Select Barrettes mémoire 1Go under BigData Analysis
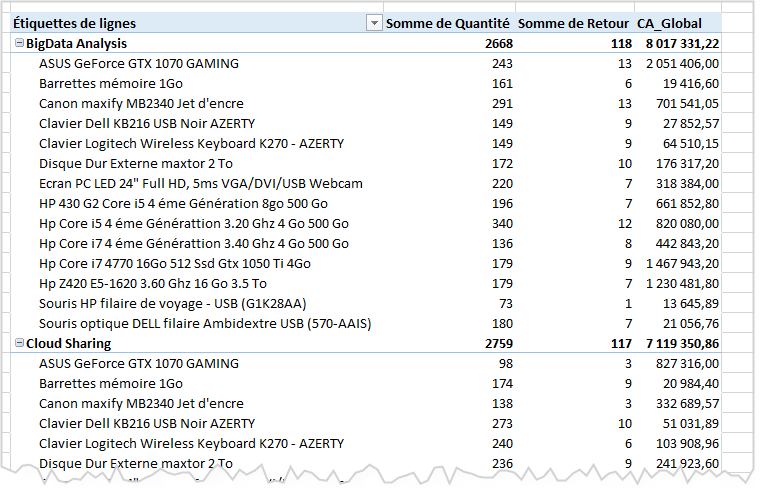770x500 pixels. pos(111,83)
